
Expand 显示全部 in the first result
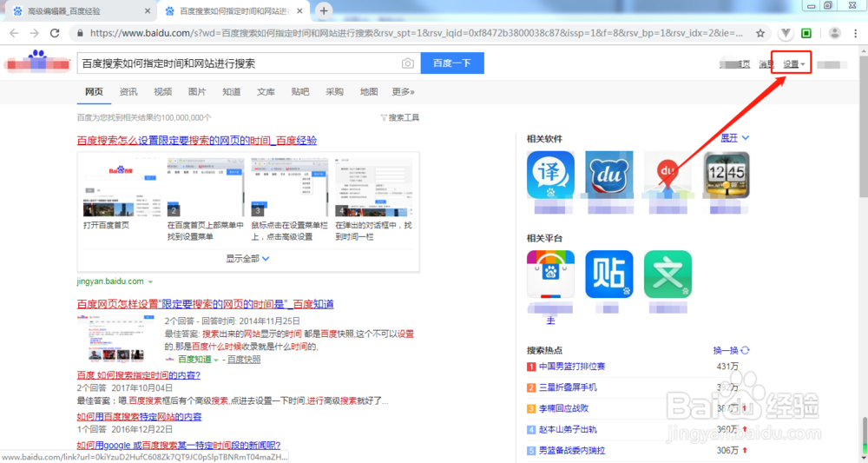click(248, 259)
